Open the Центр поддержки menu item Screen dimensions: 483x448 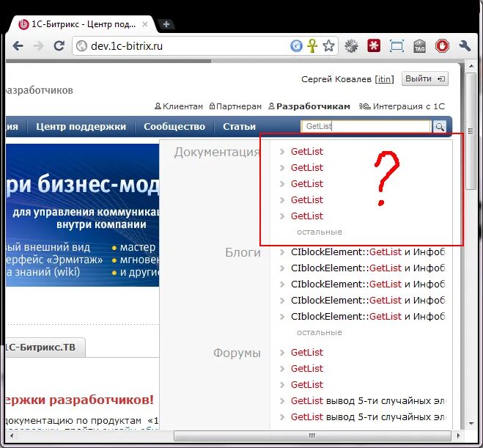(x=81, y=126)
